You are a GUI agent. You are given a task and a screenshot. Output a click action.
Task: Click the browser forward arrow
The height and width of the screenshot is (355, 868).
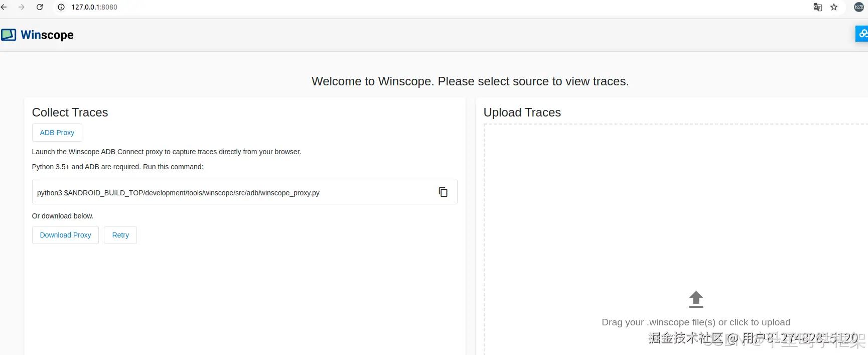point(22,7)
